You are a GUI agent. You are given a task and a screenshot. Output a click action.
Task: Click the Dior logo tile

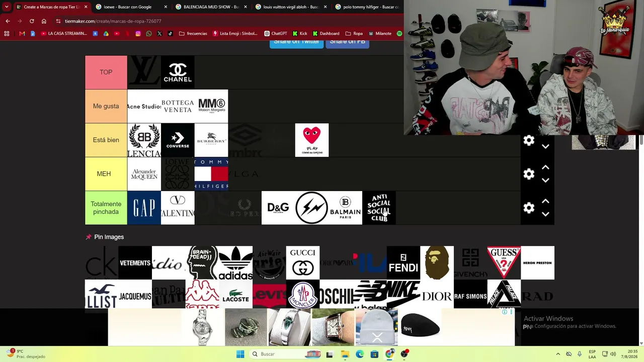437,294
